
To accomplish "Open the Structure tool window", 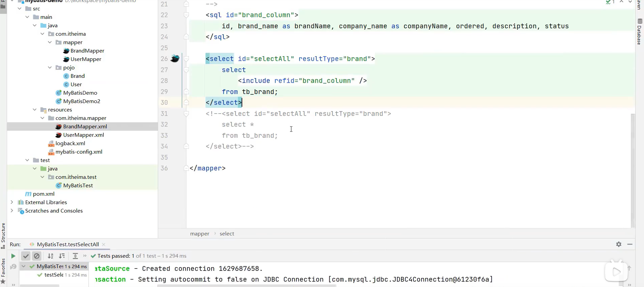I will click(x=3, y=235).
